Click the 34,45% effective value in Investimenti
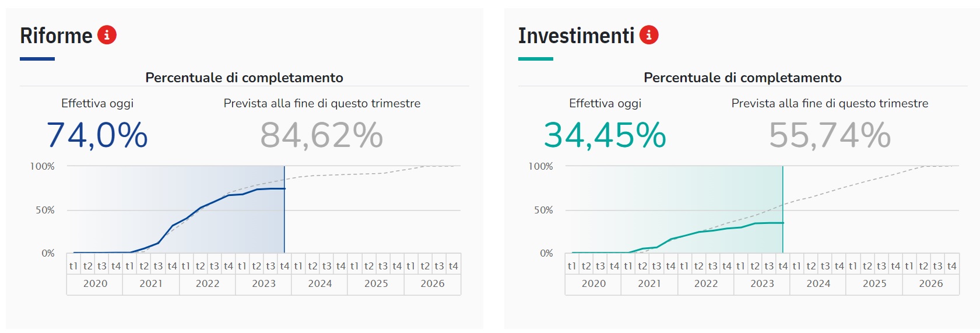 [x=605, y=135]
